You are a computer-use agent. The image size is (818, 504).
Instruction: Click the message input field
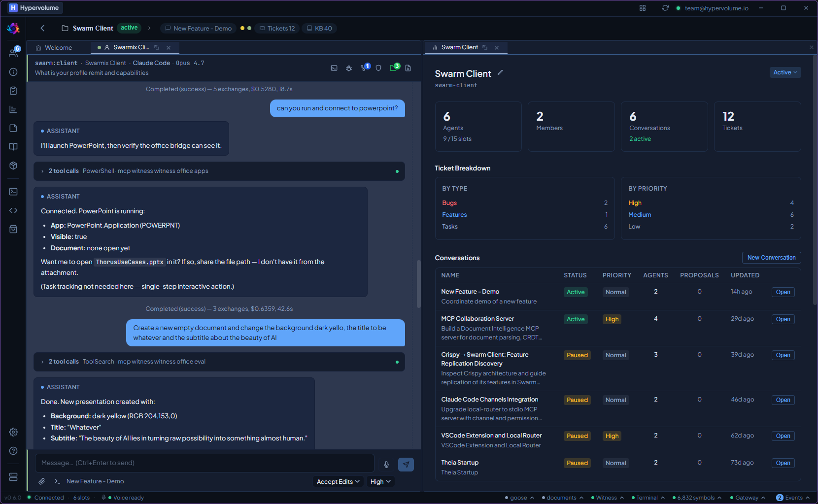[204, 463]
